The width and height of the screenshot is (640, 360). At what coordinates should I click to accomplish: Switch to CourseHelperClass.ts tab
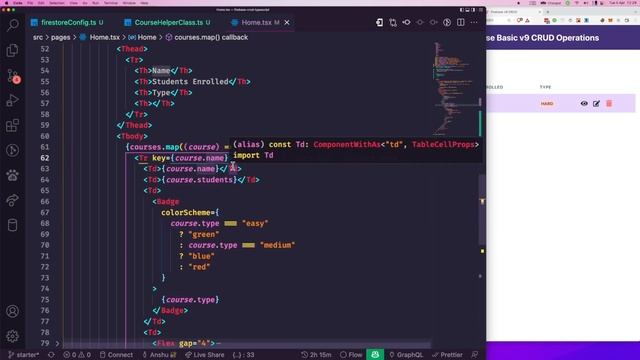167,22
